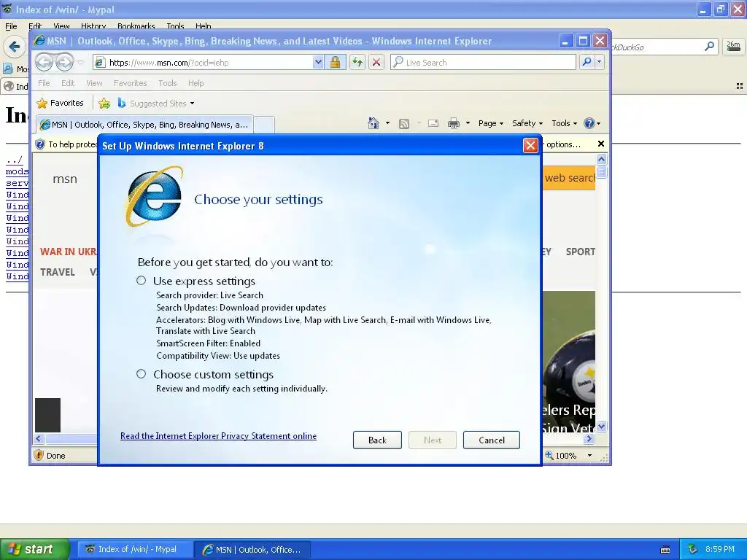Image resolution: width=747 pixels, height=560 pixels.
Task: Click the Windows start button
Action: coord(35,549)
